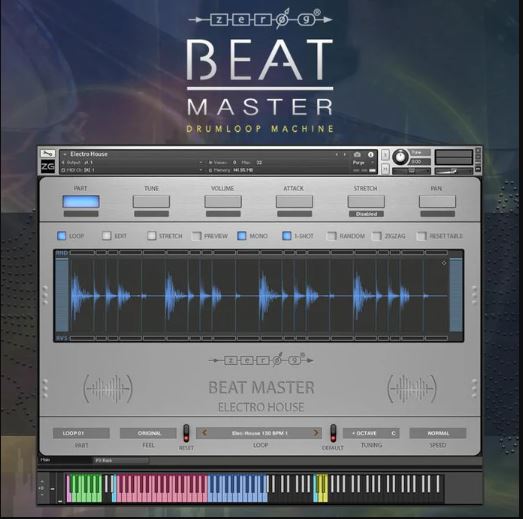Open the OCTAVE tuning dropdown
The height and width of the screenshot is (519, 523).
(371, 433)
